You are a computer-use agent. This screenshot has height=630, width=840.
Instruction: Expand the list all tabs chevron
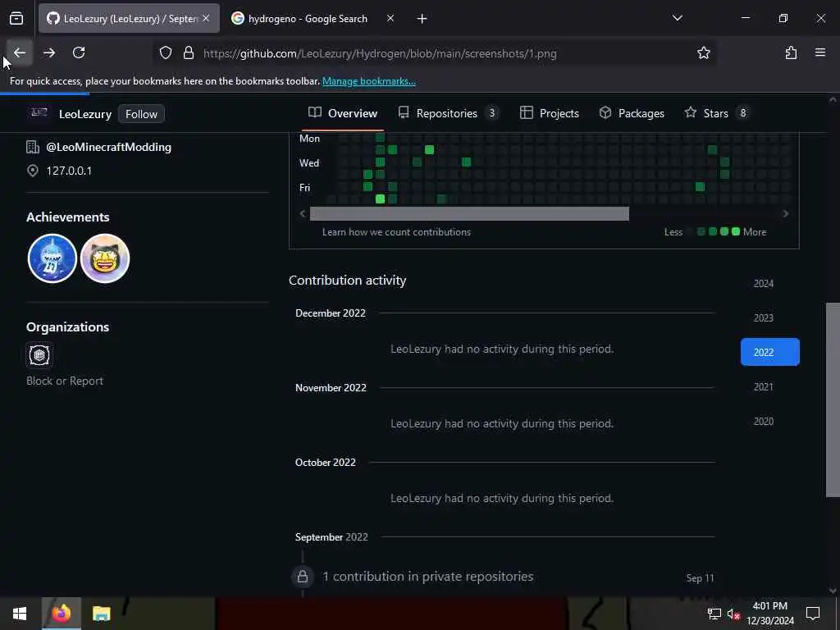[678, 18]
